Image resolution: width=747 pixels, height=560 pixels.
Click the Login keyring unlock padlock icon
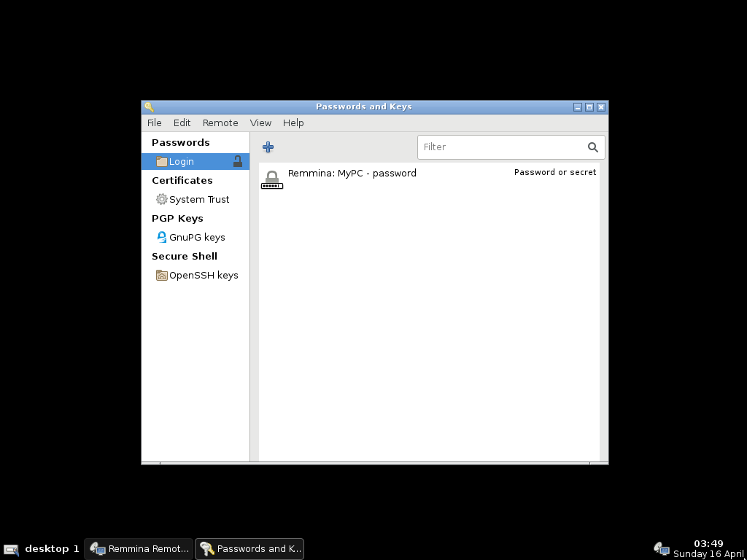click(238, 161)
